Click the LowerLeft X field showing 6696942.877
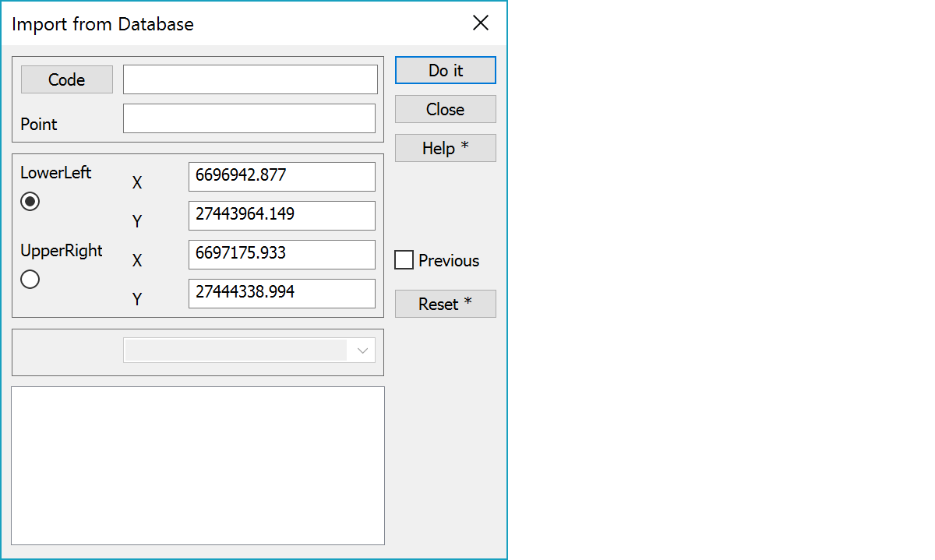The image size is (935, 560). (x=281, y=177)
